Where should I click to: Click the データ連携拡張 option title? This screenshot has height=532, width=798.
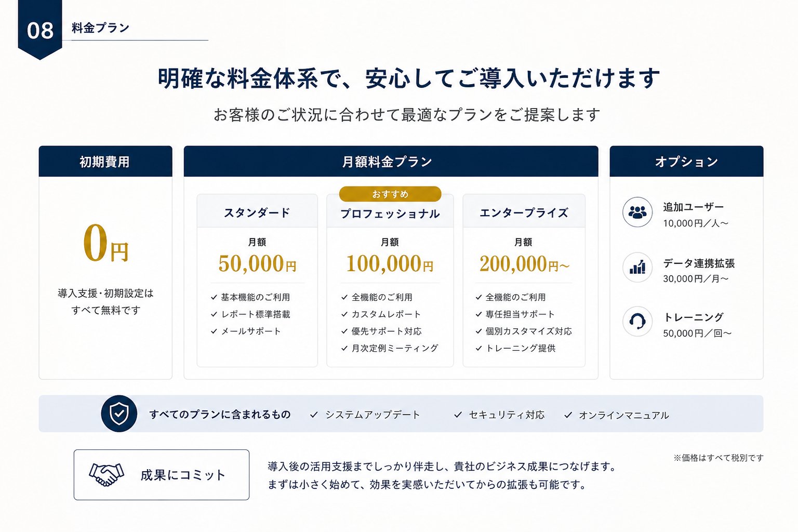click(699, 263)
